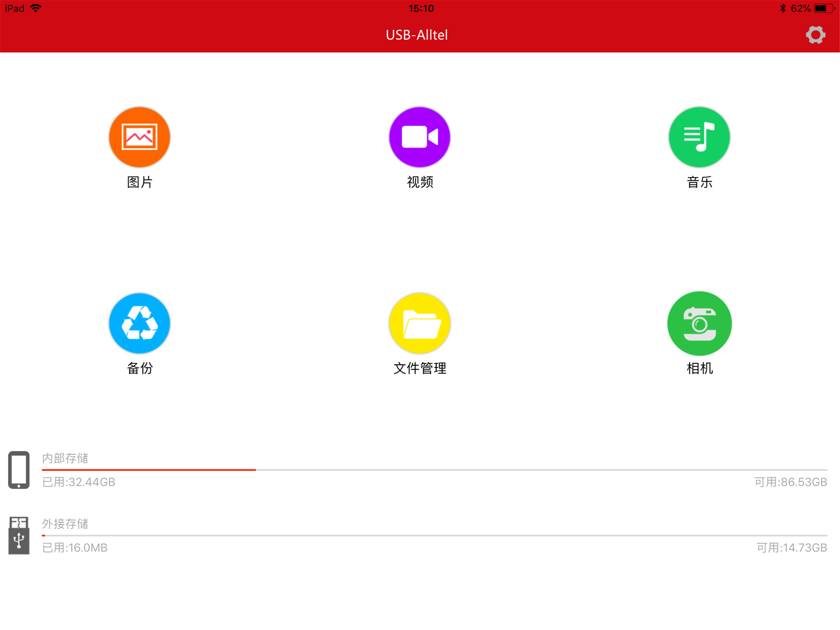Click the internal storage usage bar
Viewport: 840px width, 630px height.
pyautogui.click(x=434, y=470)
